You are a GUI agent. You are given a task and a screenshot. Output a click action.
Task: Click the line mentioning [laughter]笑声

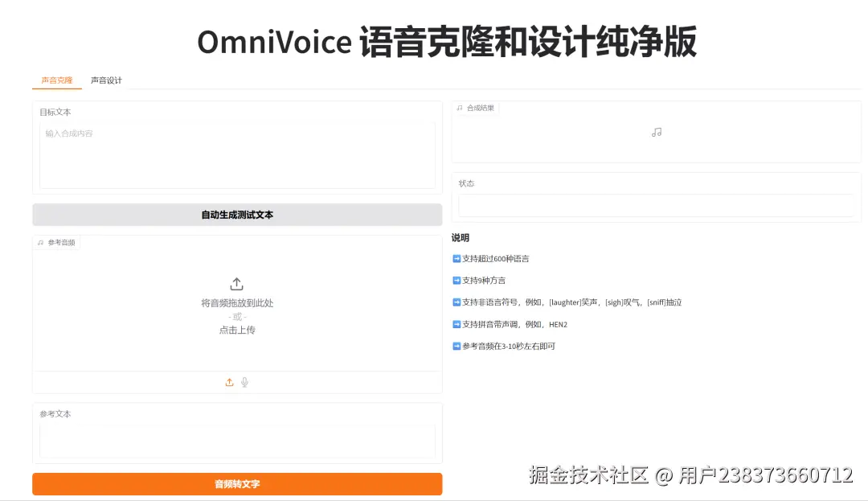pyautogui.click(x=572, y=302)
